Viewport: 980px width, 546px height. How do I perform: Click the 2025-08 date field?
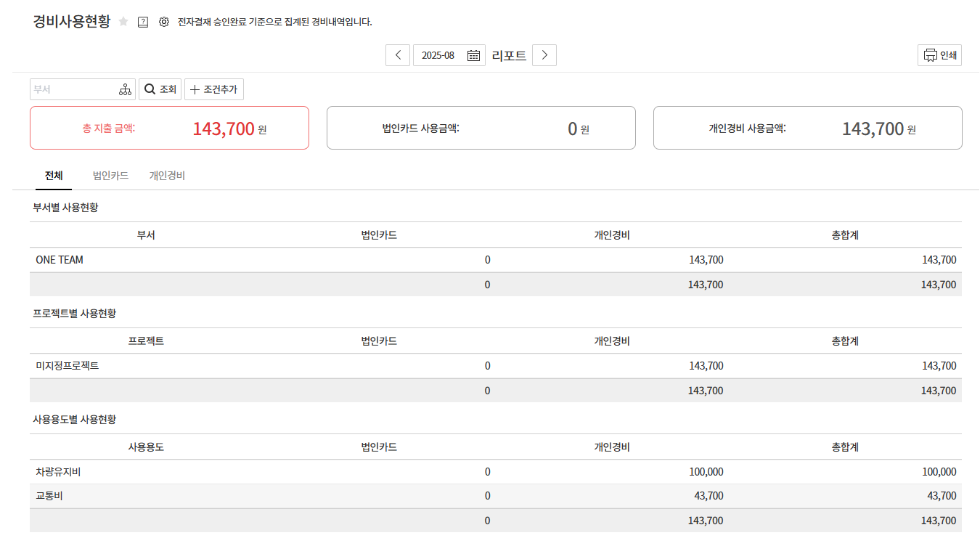coord(438,56)
